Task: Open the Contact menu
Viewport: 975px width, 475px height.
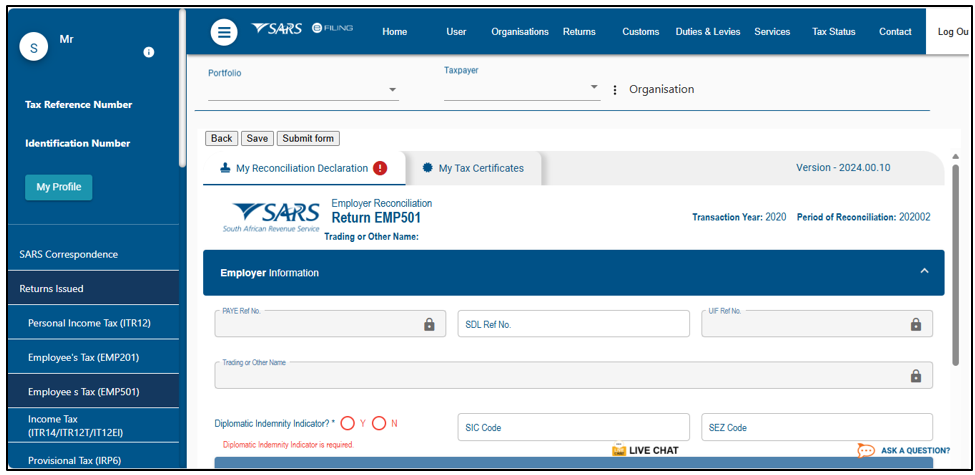Action: (x=895, y=32)
